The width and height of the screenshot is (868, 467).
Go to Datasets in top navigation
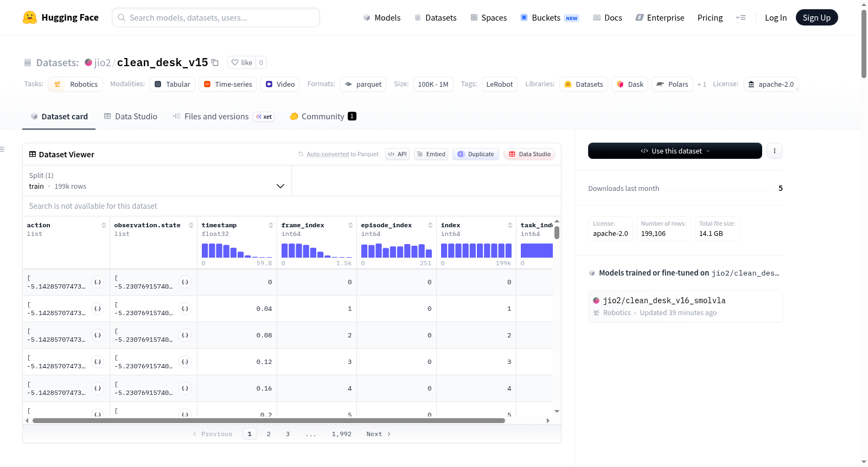click(x=436, y=17)
